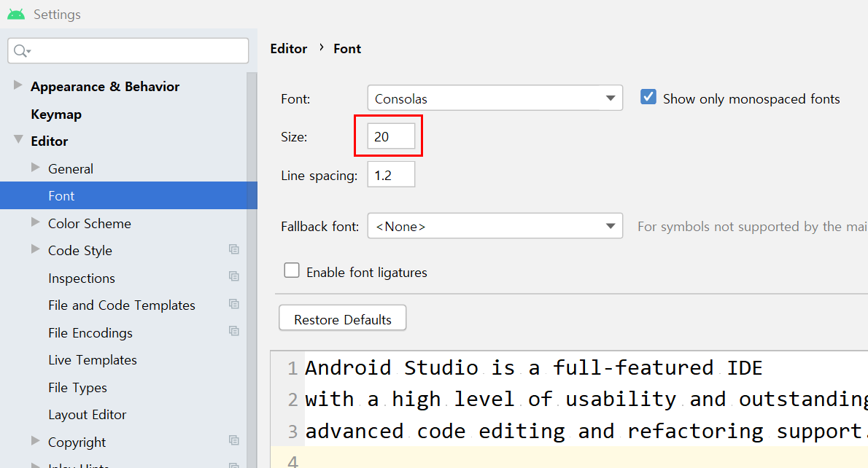Open the Font dropdown showing Consolas
Screen dimensions: 868x468
(495, 98)
